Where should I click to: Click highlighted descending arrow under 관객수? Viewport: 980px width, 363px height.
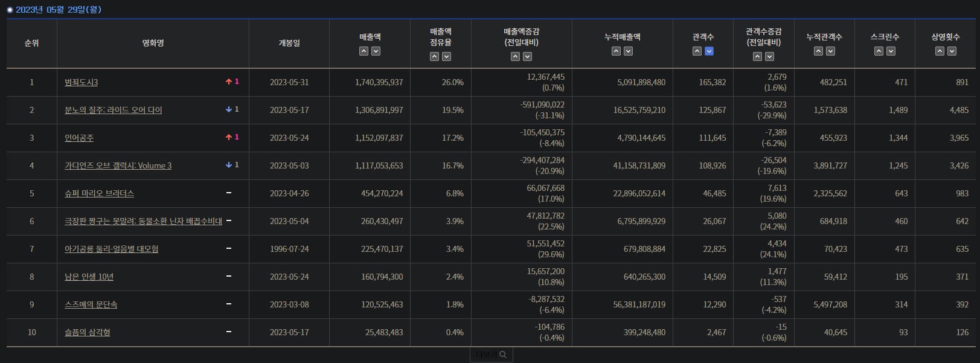coord(709,51)
